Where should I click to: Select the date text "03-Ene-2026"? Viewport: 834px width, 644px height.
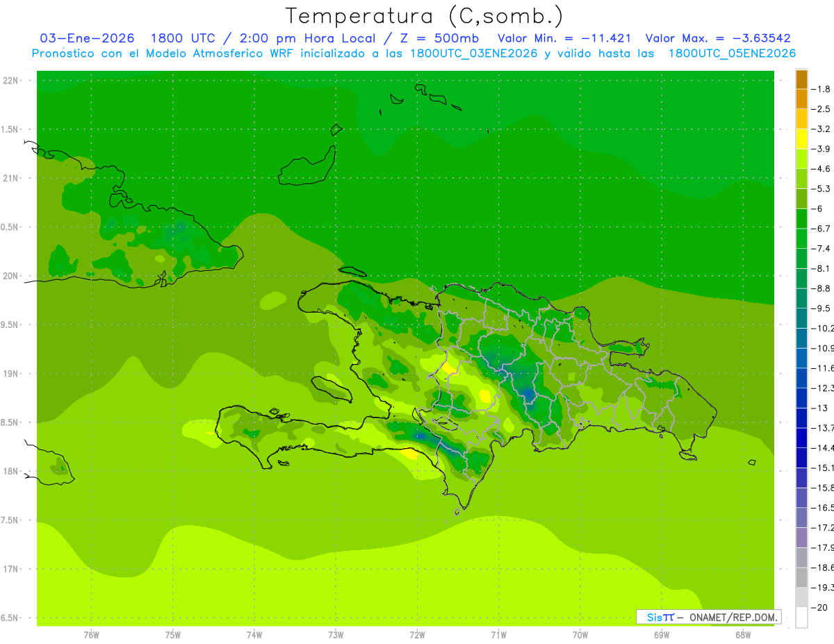(x=87, y=38)
